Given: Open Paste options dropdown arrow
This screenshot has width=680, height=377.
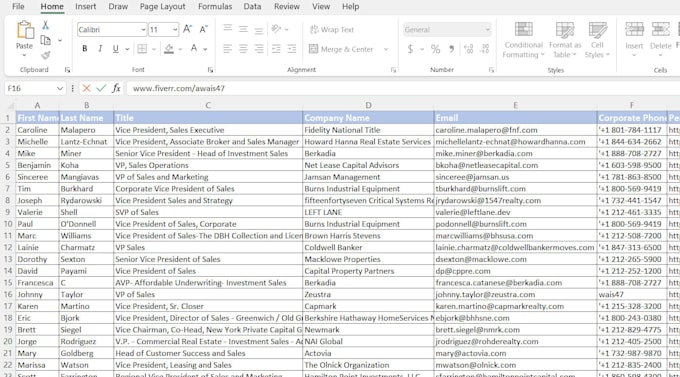Looking at the screenshot, I should pyautogui.click(x=24, y=56).
